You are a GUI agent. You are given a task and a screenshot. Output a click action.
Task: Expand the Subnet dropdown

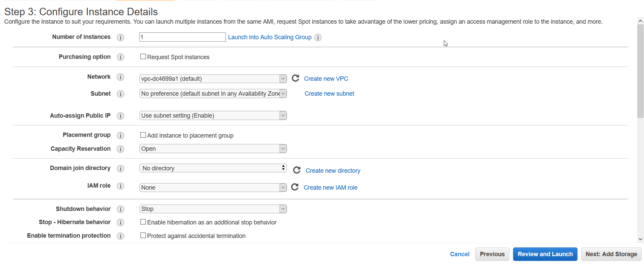(x=213, y=94)
